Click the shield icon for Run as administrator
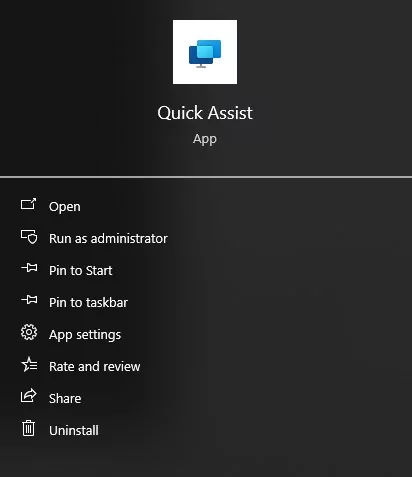Image resolution: width=412 pixels, height=477 pixels. coord(29,237)
